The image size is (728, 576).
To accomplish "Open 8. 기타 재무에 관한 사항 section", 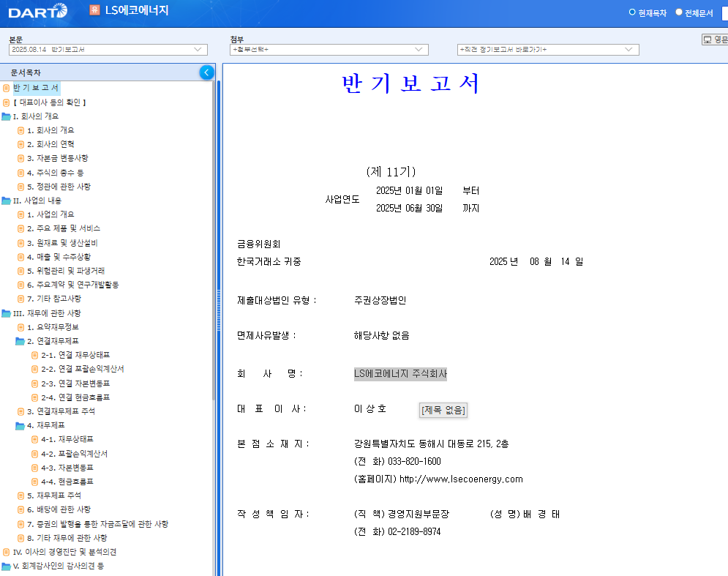I will [x=67, y=538].
